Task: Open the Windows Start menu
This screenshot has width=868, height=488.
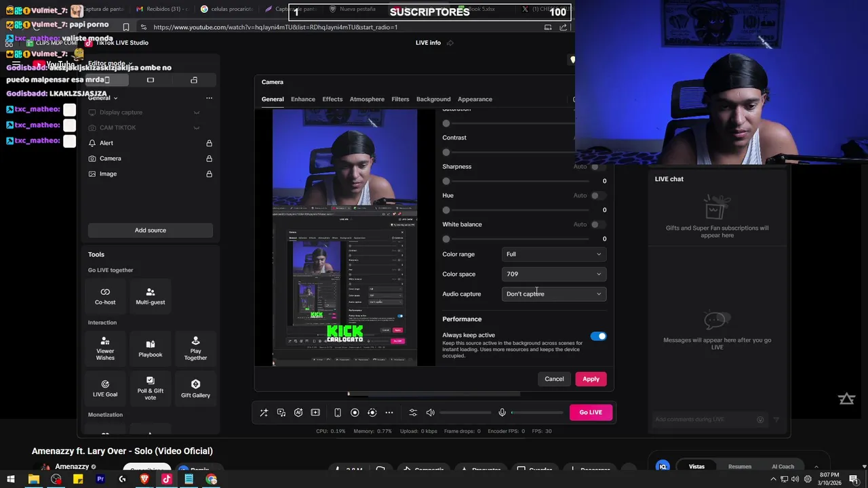Action: 11,479
